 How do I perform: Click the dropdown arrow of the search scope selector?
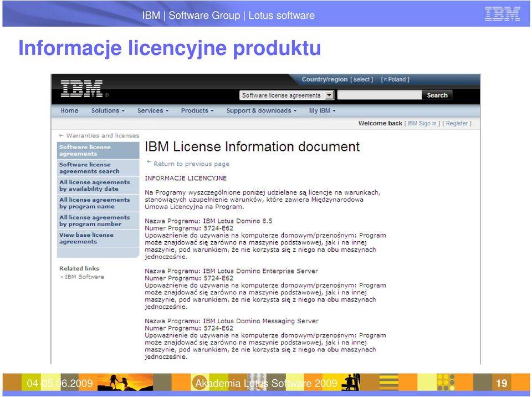point(329,95)
